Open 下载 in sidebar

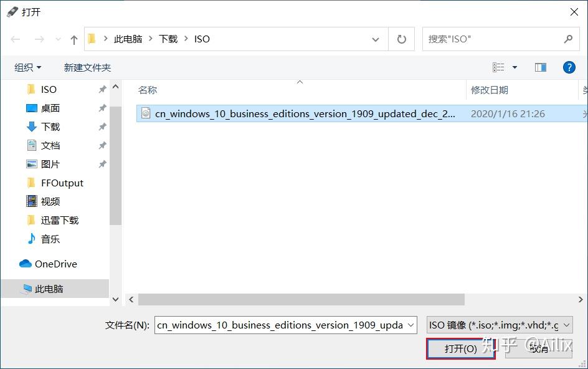(50, 127)
